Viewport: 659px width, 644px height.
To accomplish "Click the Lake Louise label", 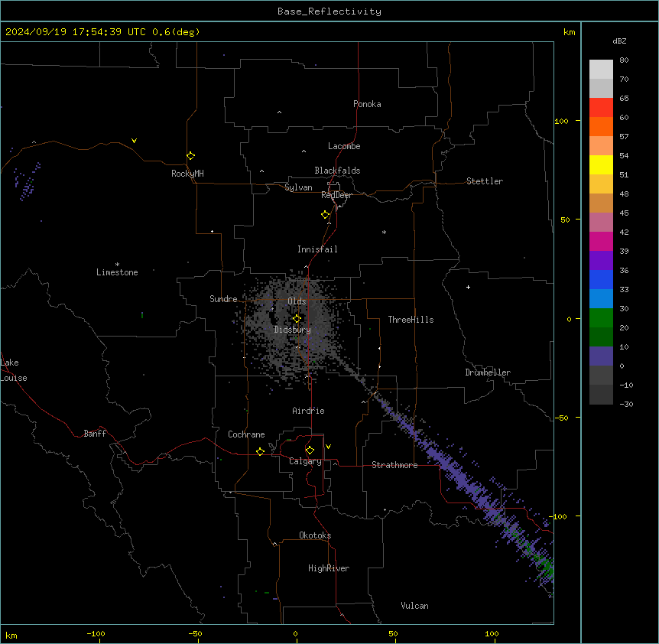I will (14, 370).
